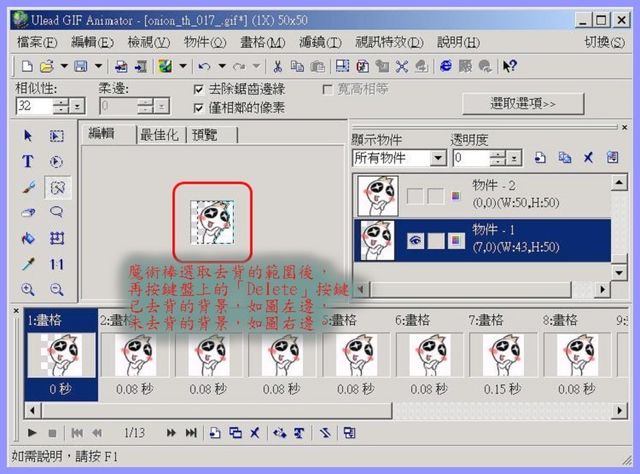The width and height of the screenshot is (640, 474).
Task: Open the 檔案(F) menu
Action: [37, 42]
